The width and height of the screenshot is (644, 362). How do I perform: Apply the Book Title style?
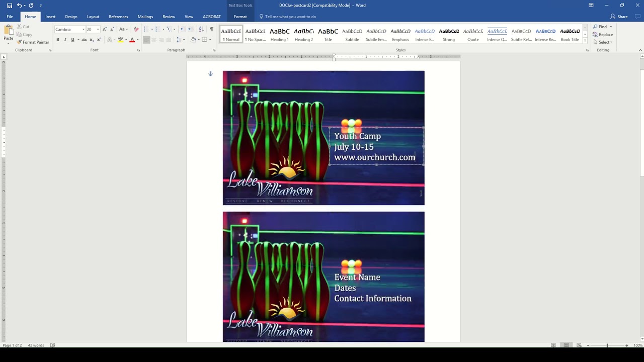[x=570, y=35]
